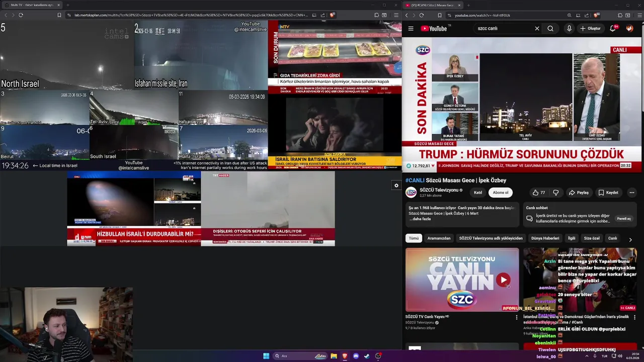Select the Dünya Haberleri filter chip
The width and height of the screenshot is (644, 362).
[545, 238]
